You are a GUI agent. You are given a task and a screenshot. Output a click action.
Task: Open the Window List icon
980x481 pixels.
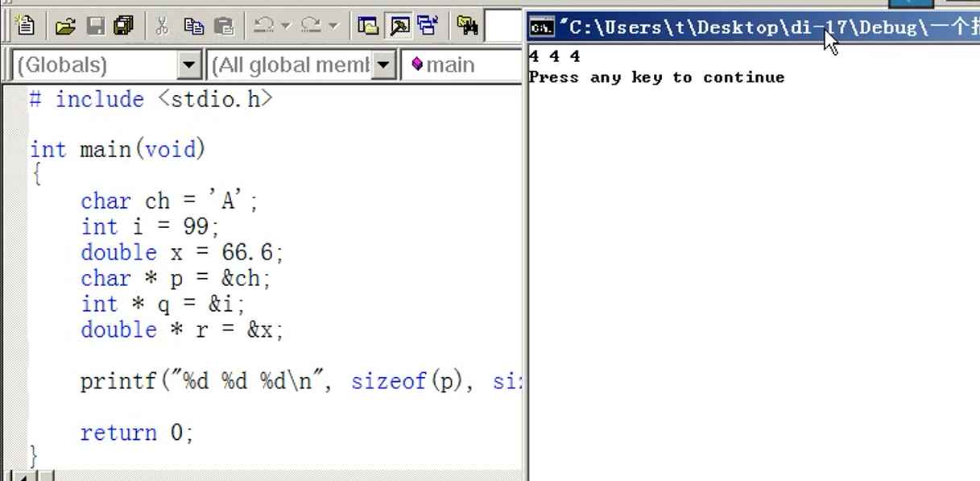(428, 27)
